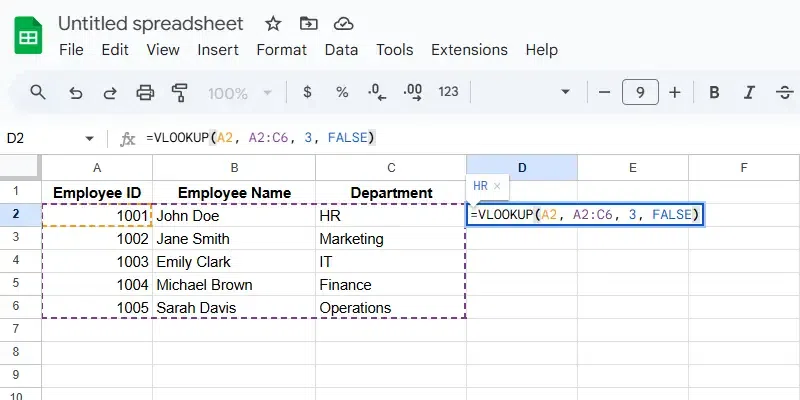Toggle strikethrough formatting
This screenshot has height=400, width=800.
784,92
